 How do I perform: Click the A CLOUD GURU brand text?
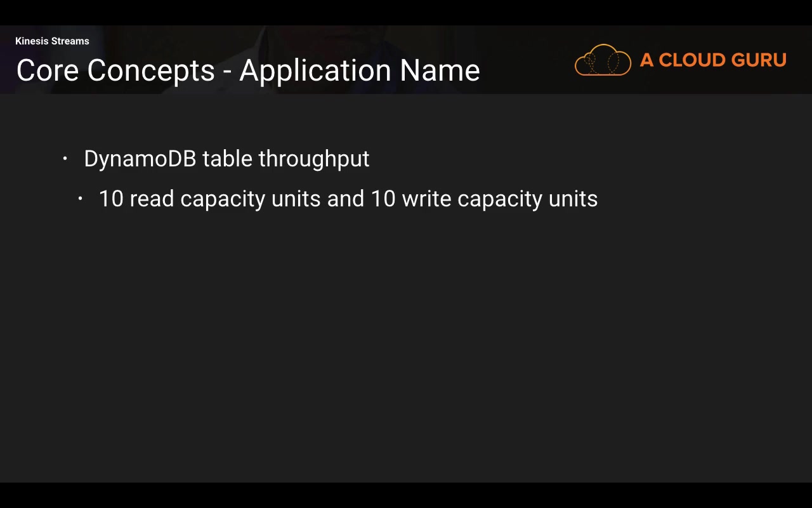pos(713,60)
